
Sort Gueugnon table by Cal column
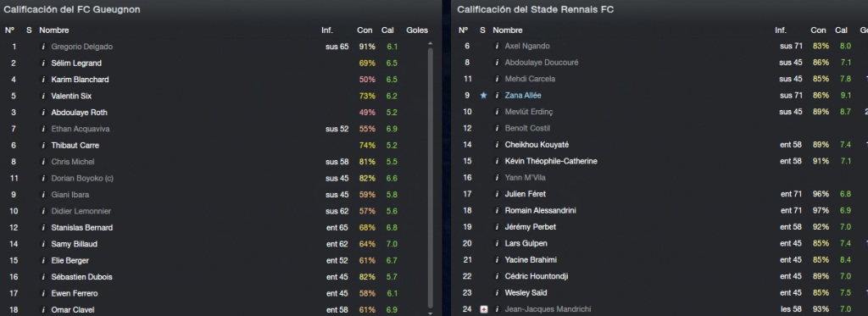pos(387,30)
